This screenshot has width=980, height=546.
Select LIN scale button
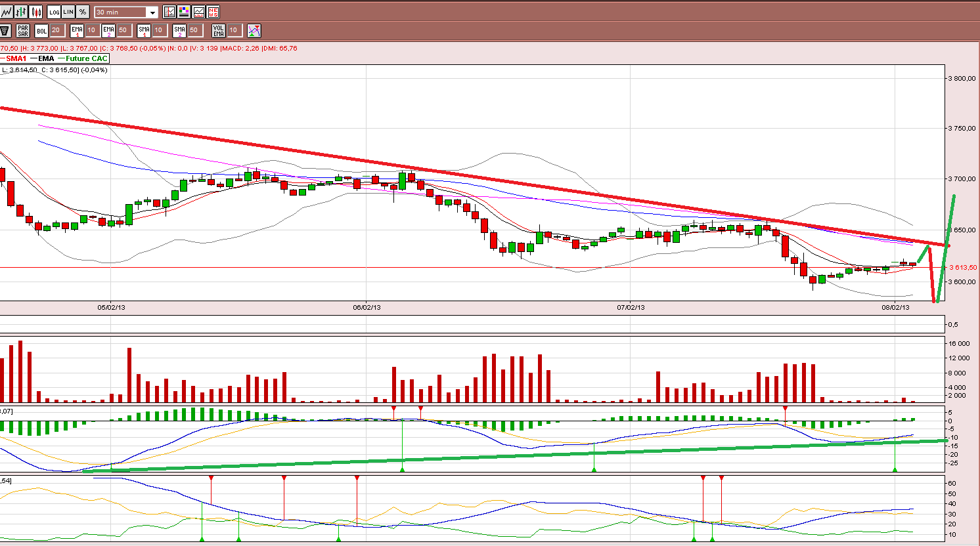pyautogui.click(x=68, y=12)
